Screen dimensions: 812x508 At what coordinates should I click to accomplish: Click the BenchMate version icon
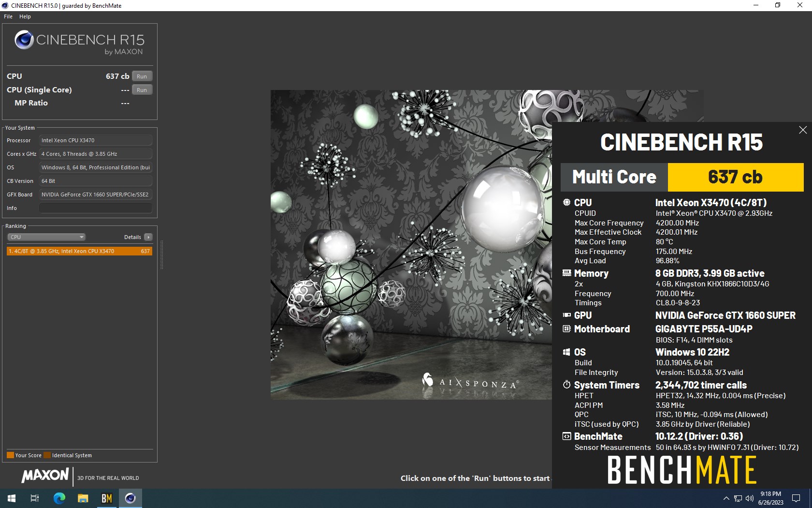[x=566, y=436]
